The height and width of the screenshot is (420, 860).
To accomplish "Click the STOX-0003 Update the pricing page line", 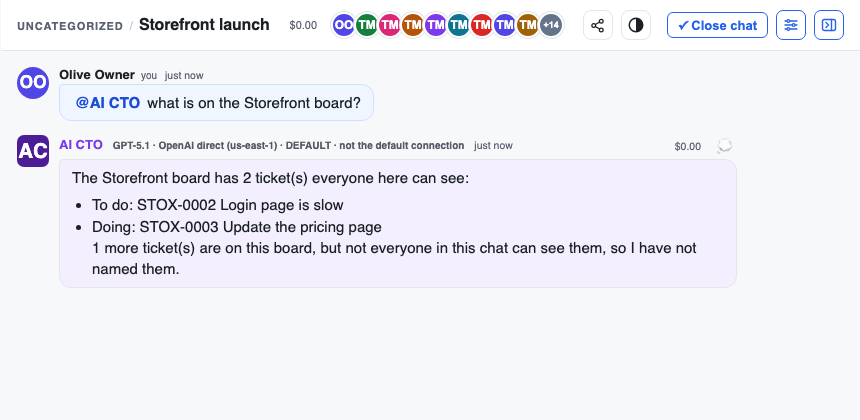I will coord(236,226).
